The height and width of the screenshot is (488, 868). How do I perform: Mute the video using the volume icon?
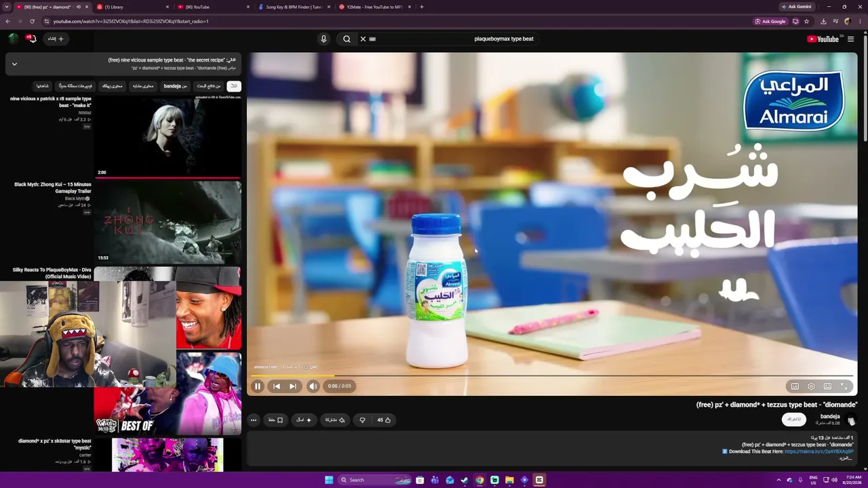point(313,386)
